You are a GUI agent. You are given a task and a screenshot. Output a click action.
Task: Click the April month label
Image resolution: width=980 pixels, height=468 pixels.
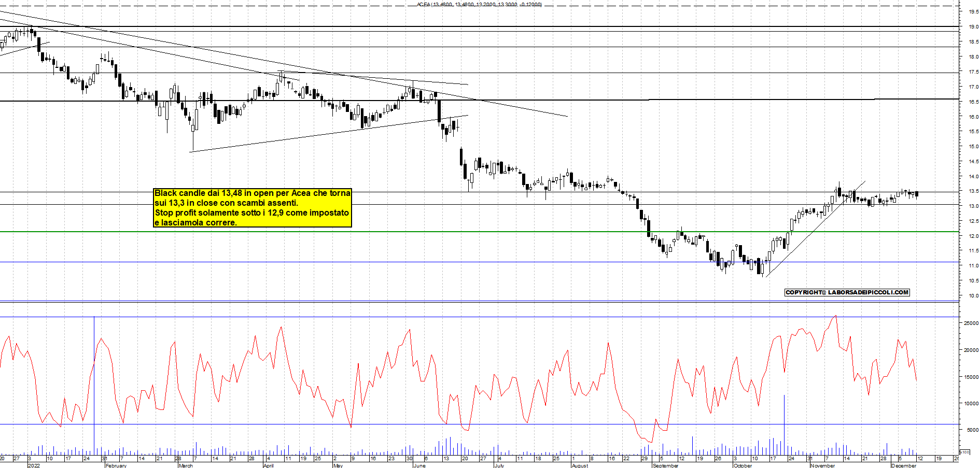pos(269,465)
